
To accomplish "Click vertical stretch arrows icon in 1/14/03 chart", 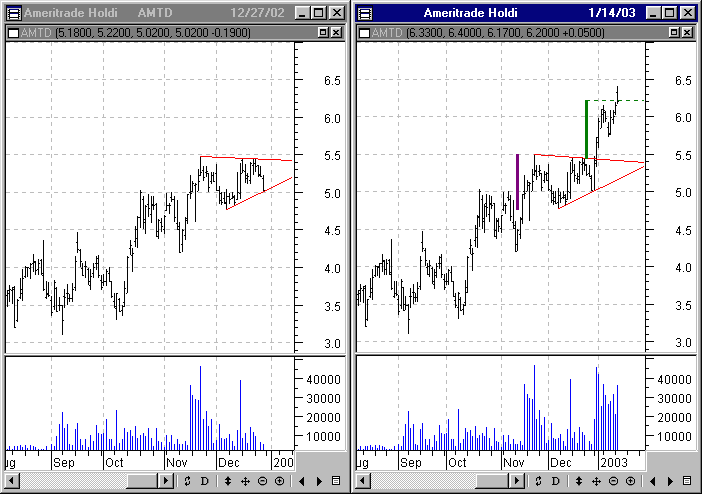I will tap(579, 481).
